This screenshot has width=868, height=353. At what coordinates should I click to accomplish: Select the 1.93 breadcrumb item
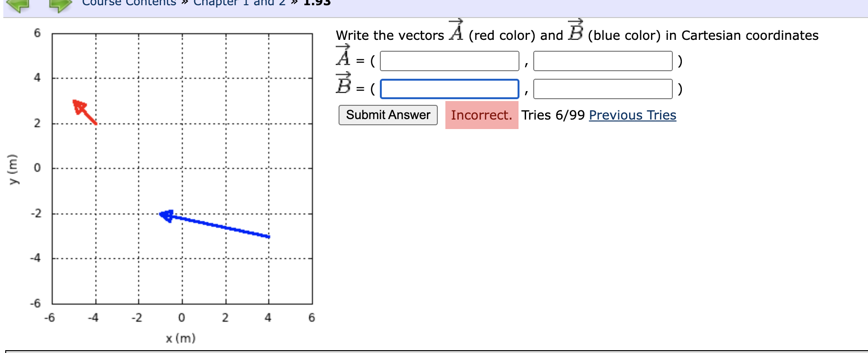pos(317,3)
